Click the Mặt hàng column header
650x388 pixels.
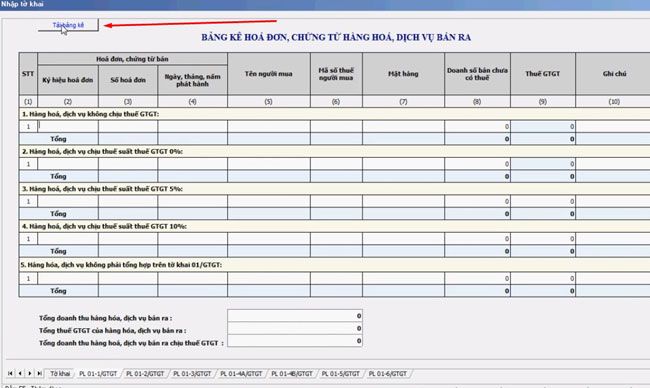(403, 74)
